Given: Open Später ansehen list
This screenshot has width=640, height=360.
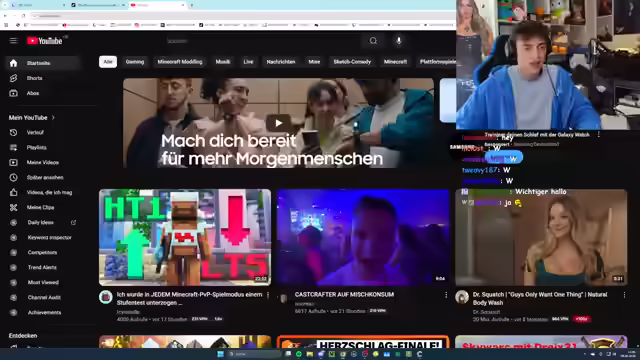Looking at the screenshot, I should [x=43, y=178].
